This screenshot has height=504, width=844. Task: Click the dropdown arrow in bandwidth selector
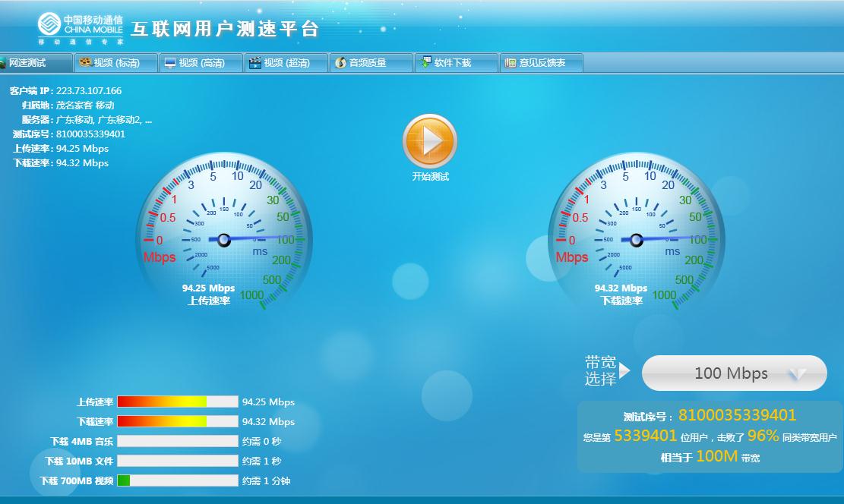pyautogui.click(x=797, y=374)
